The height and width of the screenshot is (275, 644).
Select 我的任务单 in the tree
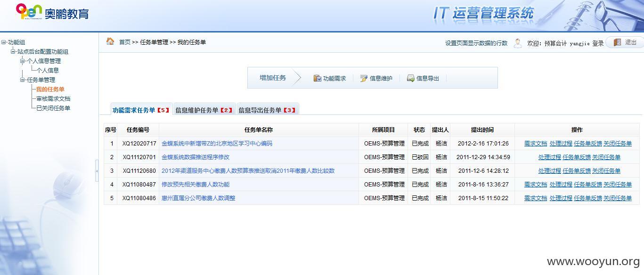click(x=50, y=89)
